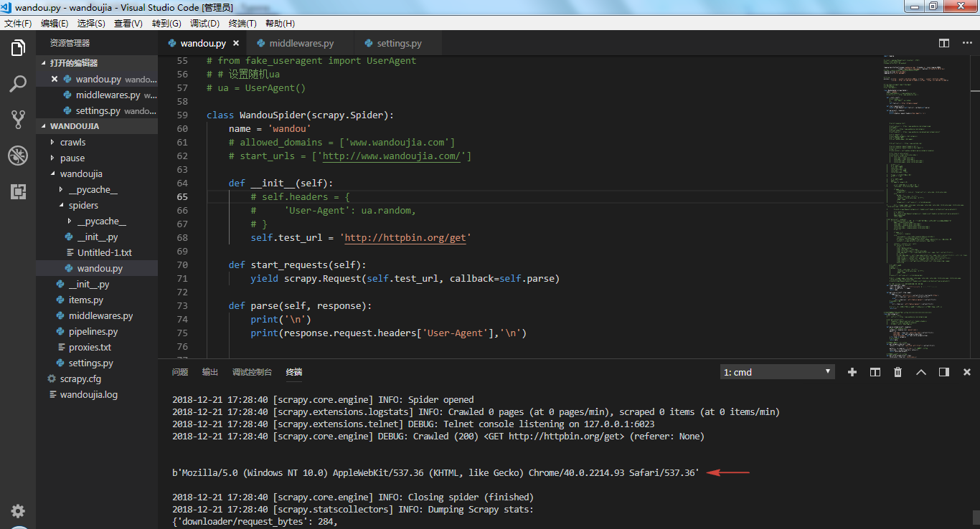Collapse the WANDOUJIA workspace section
This screenshot has width=980, height=529.
click(97, 126)
